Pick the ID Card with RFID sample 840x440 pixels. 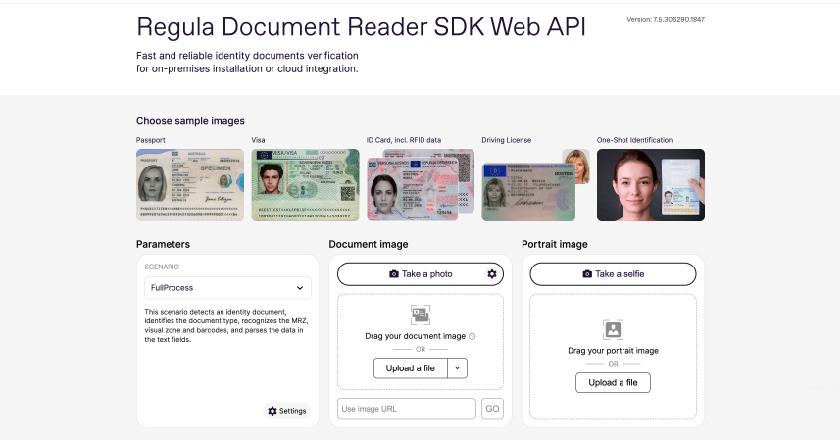[x=420, y=185]
